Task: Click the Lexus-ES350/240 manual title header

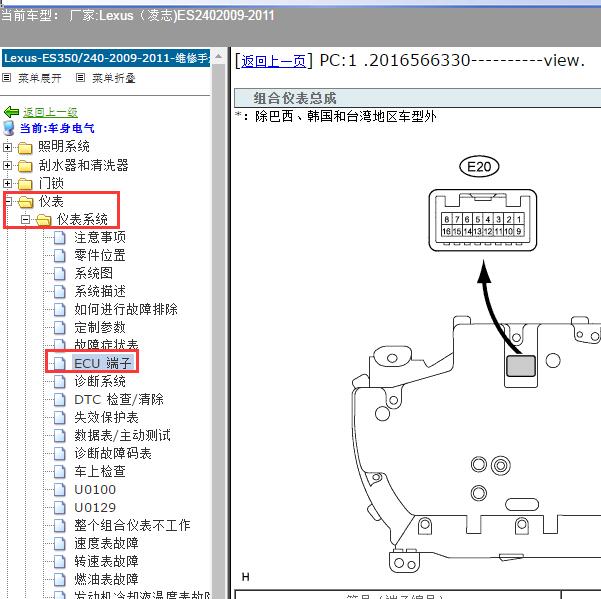Action: pyautogui.click(x=106, y=58)
